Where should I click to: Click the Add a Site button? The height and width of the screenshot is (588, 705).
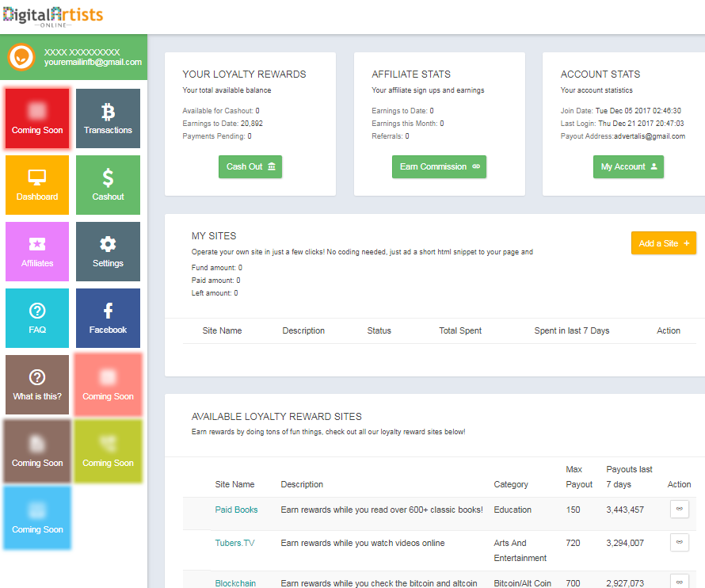tap(664, 243)
